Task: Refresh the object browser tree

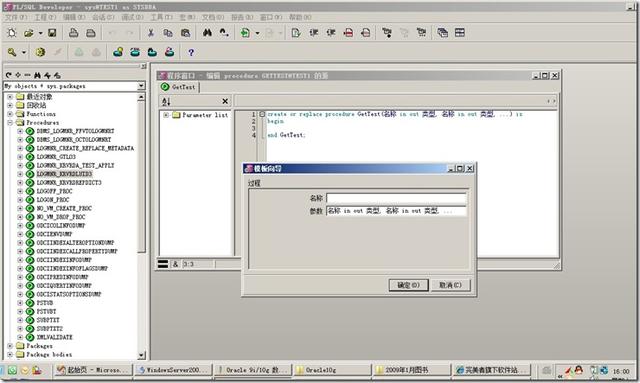Action: point(9,75)
